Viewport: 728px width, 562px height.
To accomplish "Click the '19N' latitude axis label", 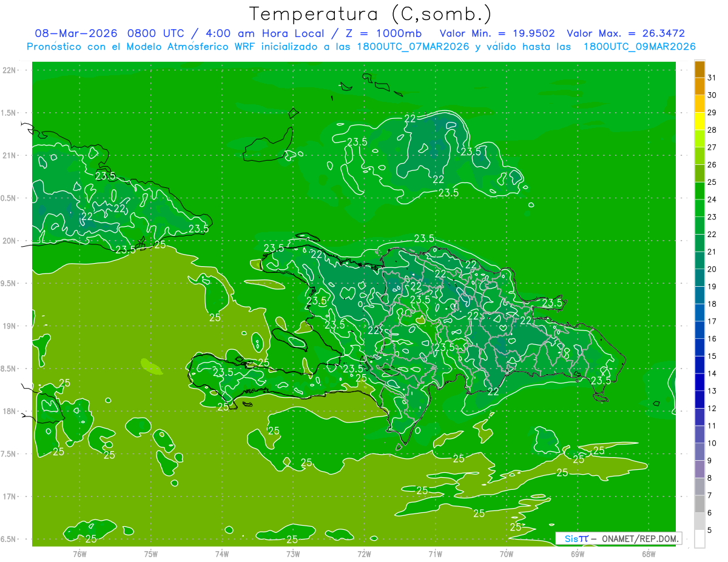I will 10,326.
